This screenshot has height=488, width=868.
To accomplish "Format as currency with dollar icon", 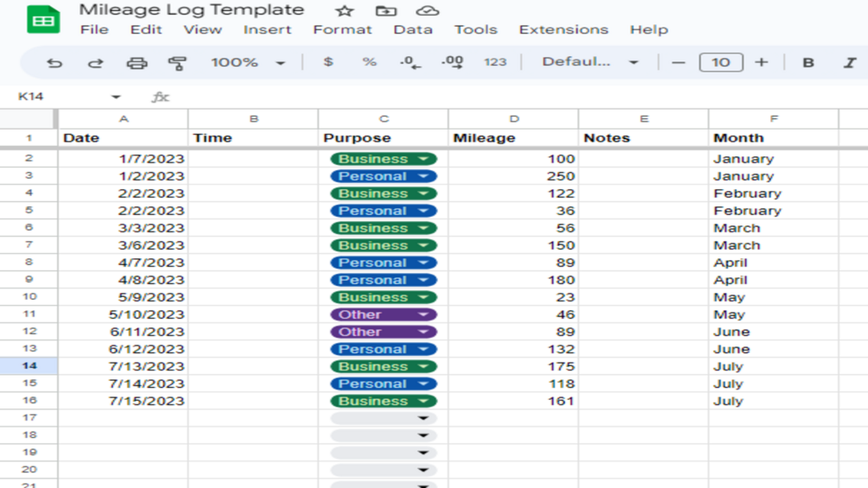I will (x=328, y=62).
